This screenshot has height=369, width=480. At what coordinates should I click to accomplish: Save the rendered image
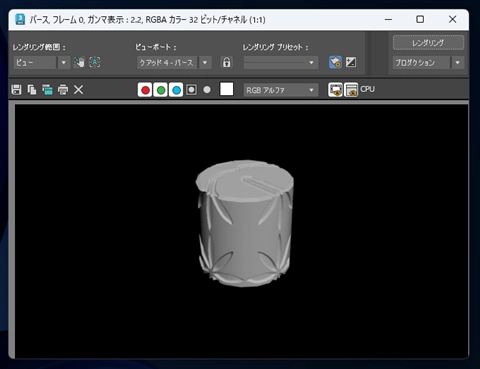16,90
